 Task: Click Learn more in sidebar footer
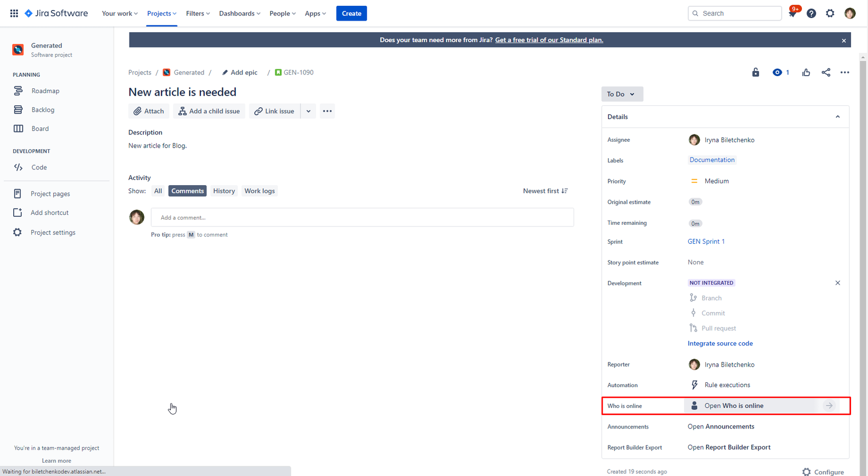pos(57,461)
